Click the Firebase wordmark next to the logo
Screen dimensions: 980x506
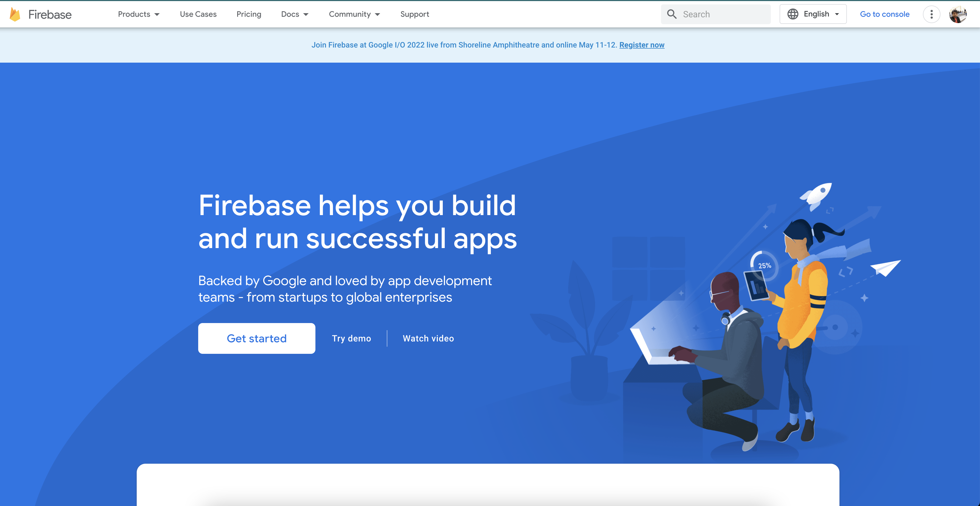tap(50, 15)
